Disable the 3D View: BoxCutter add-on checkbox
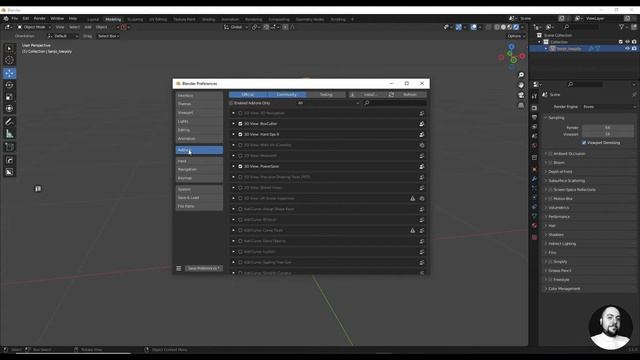This screenshot has height=360, width=640. [240, 124]
